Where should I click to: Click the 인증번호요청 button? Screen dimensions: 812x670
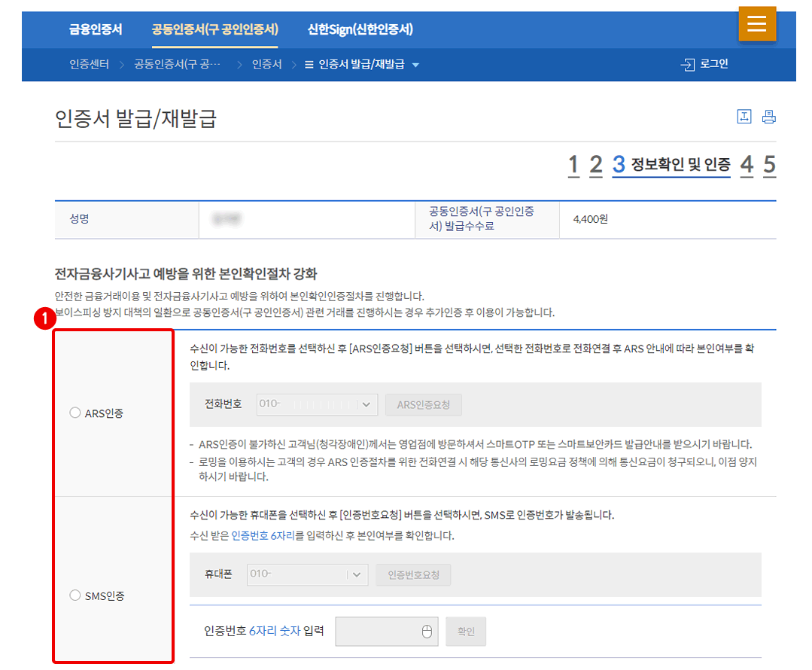point(413,574)
